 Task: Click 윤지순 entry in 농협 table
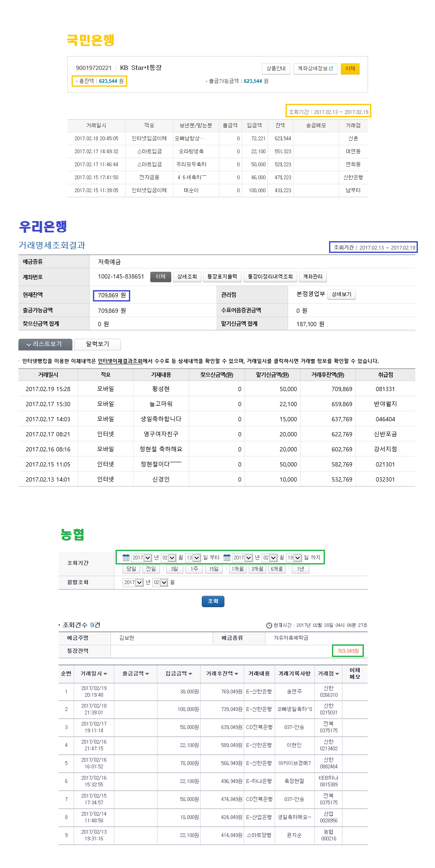294,835
